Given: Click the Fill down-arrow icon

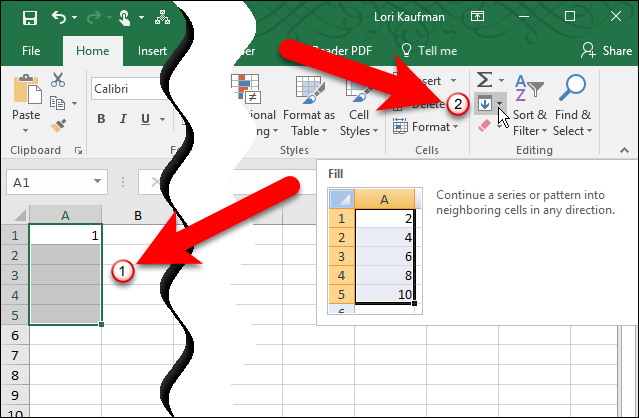Looking at the screenshot, I should coord(485,104).
